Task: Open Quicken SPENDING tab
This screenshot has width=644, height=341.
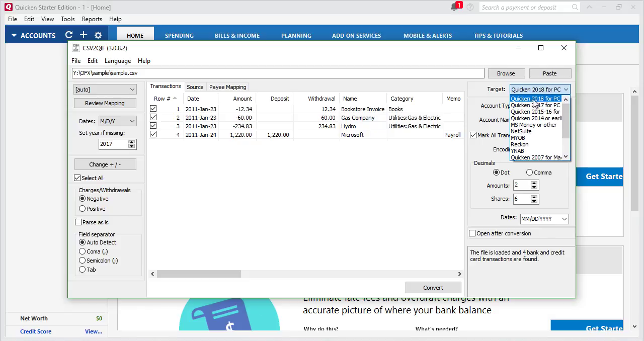Action: click(179, 36)
